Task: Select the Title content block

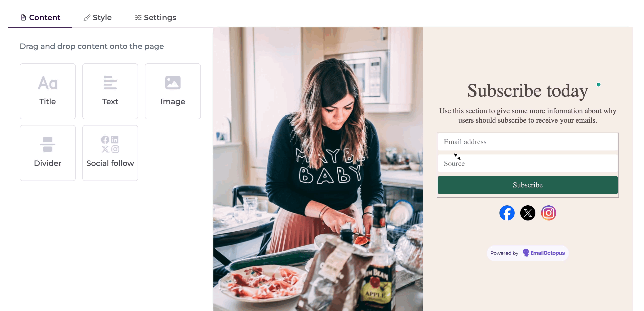Action: 48,91
